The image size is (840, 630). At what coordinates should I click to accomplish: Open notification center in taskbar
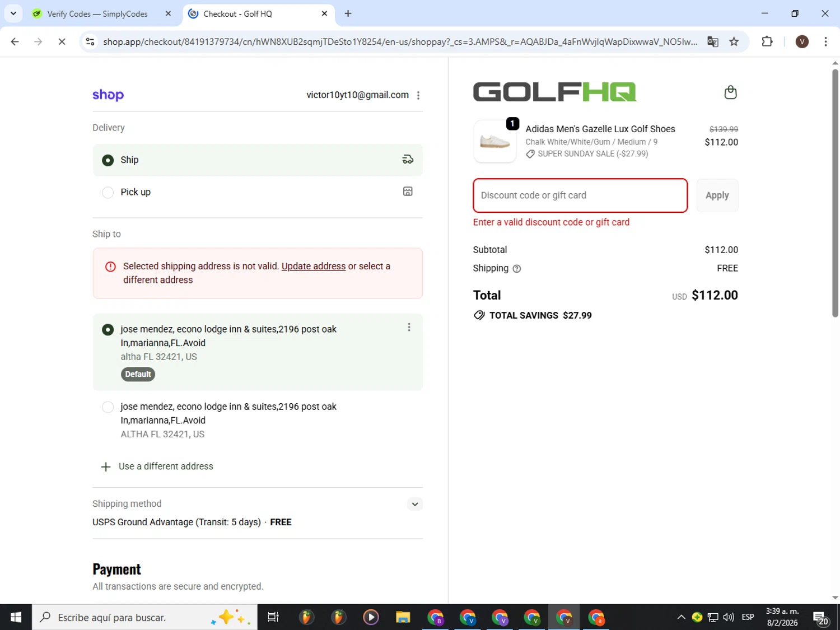coord(821,618)
